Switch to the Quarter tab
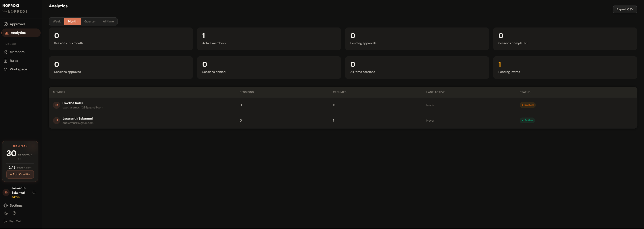 point(90,21)
